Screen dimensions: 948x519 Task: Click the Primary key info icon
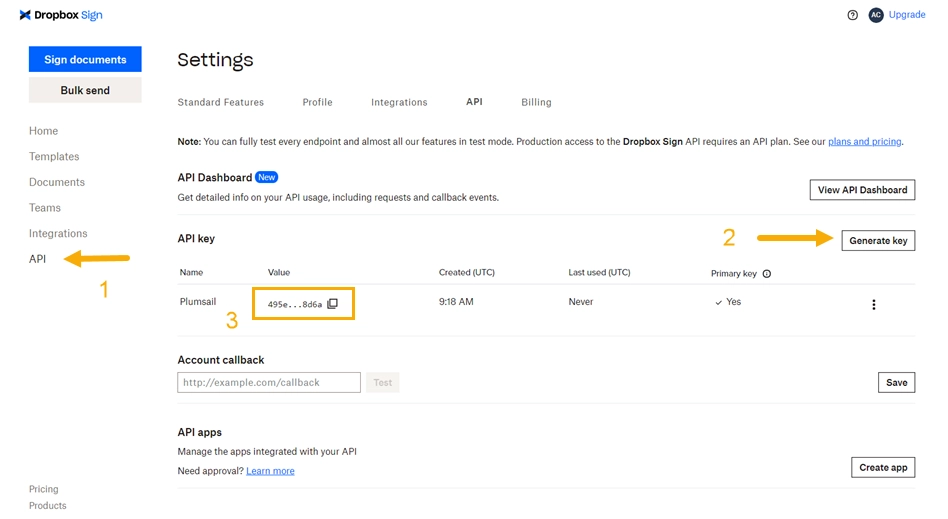point(767,273)
